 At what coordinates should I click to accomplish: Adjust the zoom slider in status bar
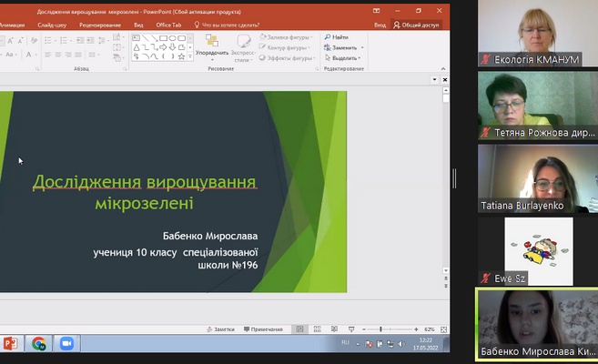pos(380,329)
